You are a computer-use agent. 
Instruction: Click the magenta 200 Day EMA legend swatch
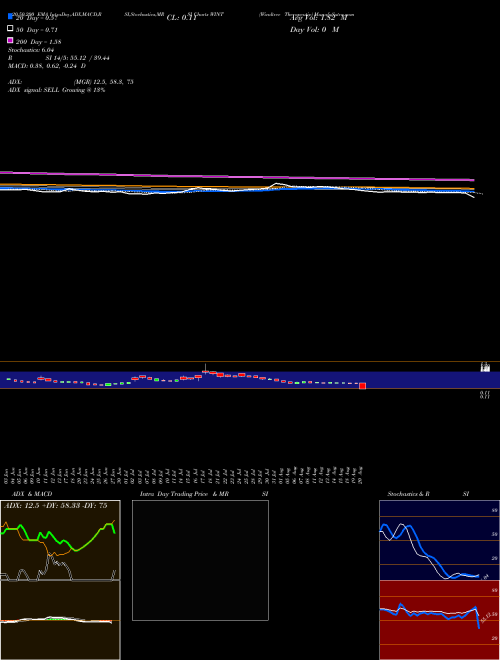[x=10, y=40]
